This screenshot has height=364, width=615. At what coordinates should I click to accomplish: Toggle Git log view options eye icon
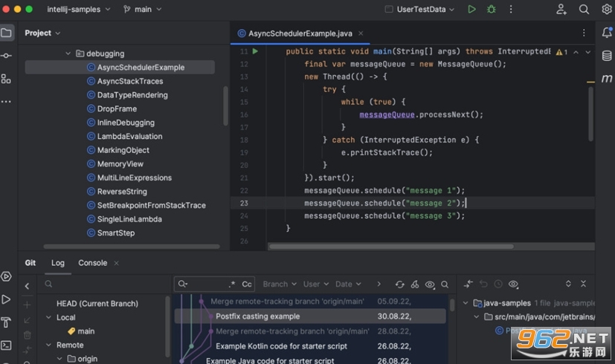click(430, 285)
